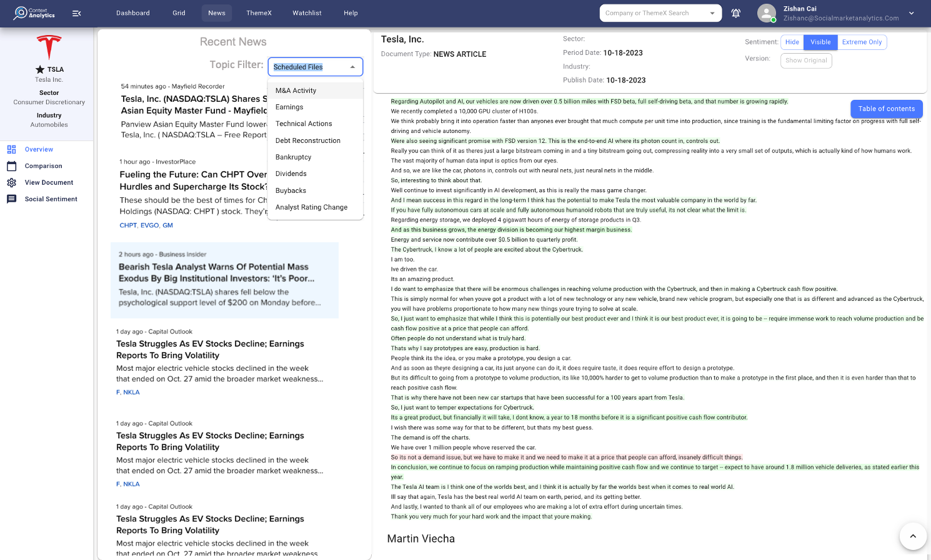This screenshot has height=560, width=931.
Task: Set sentiment to Hide
Action: click(792, 42)
